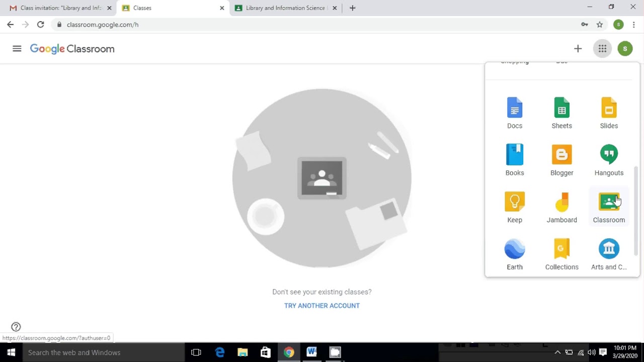Open the saved passwords key icon
The height and width of the screenshot is (362, 644).
pyautogui.click(x=585, y=25)
